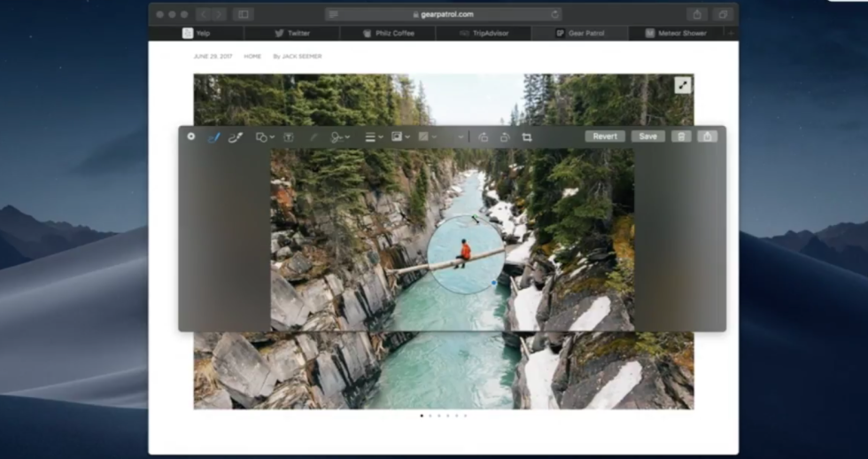Close the Markup toolbar with the round X icon
The image size is (868, 459).
pos(191,136)
